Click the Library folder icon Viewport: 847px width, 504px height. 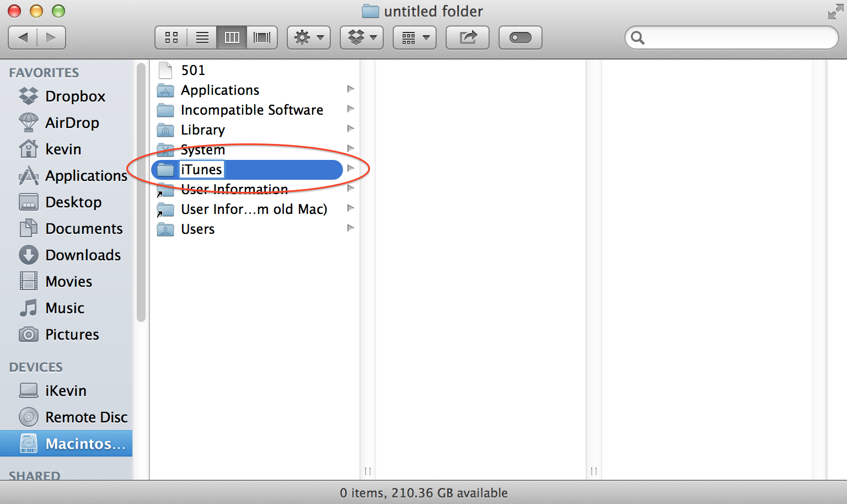click(x=165, y=130)
